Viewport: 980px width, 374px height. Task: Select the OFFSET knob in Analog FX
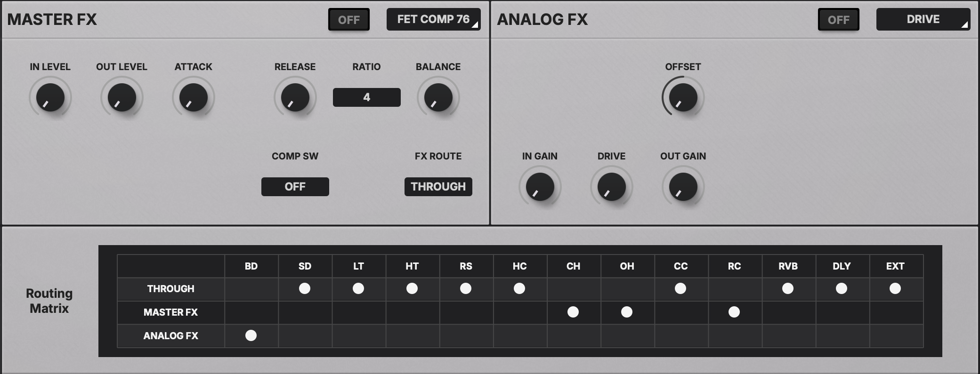pyautogui.click(x=683, y=97)
